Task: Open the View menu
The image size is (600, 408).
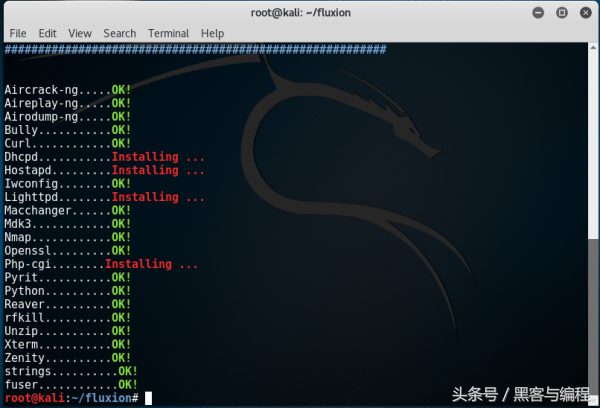Action: pyautogui.click(x=80, y=33)
